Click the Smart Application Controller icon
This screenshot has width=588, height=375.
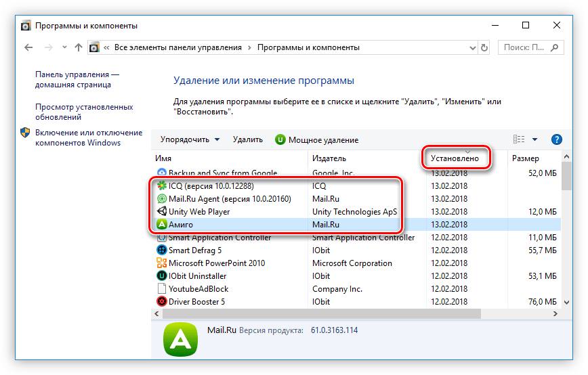click(x=162, y=238)
